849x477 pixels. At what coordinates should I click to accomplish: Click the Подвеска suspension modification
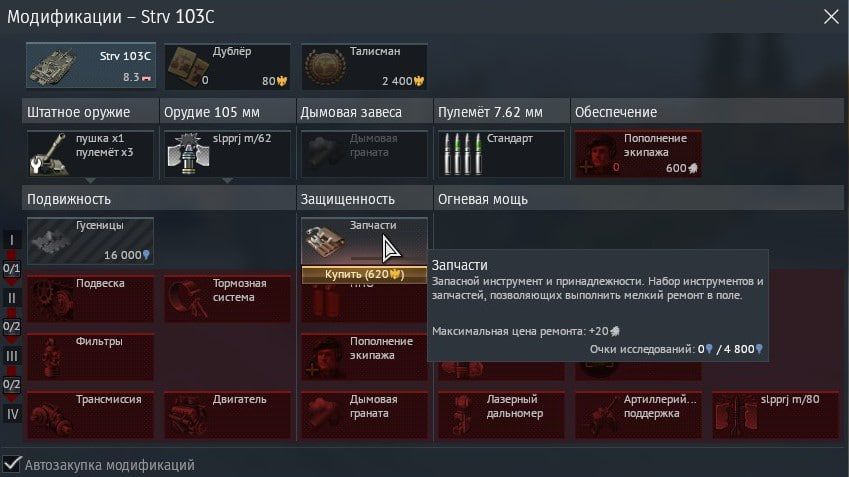pos(90,299)
